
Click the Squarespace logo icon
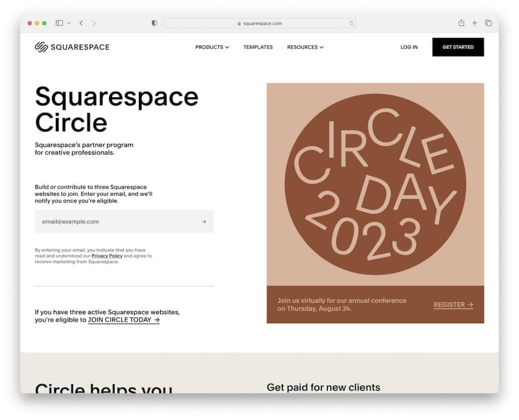click(x=41, y=47)
